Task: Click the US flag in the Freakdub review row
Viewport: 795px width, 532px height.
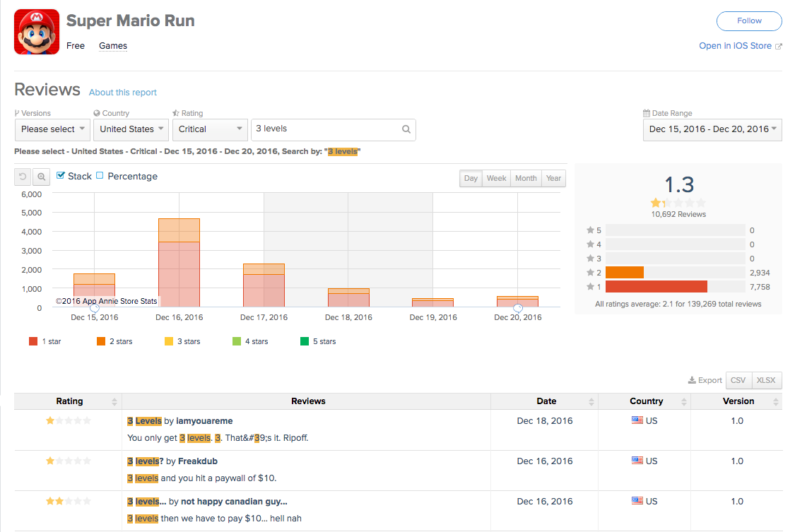Action: (x=637, y=460)
